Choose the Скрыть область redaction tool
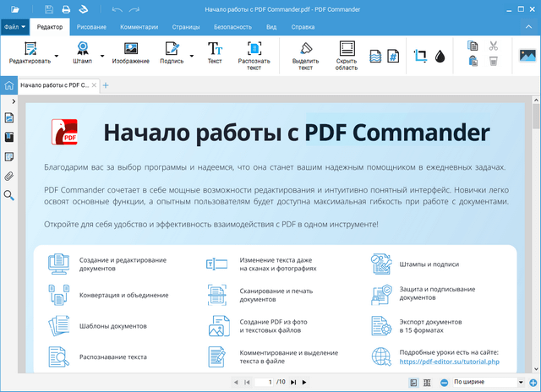 [x=347, y=55]
